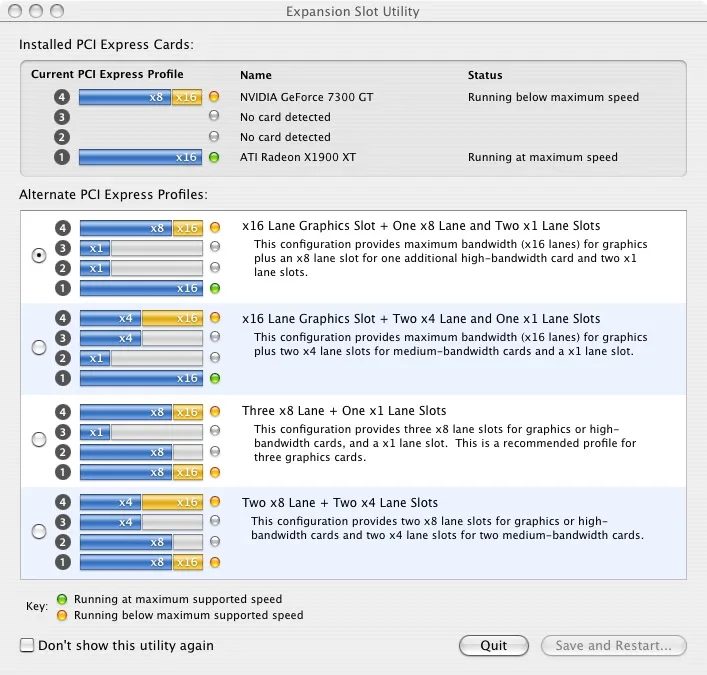
Task: Click the Three x8 Lane + One x1 Lane Slots heading
Action: pos(344,411)
